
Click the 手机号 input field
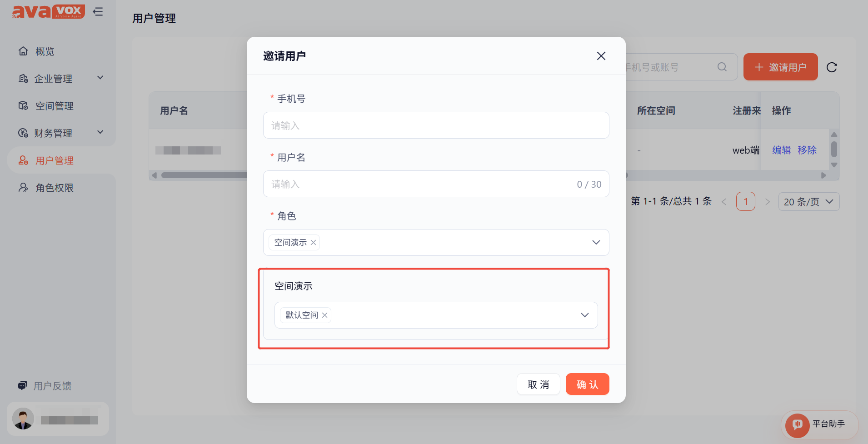(x=436, y=125)
